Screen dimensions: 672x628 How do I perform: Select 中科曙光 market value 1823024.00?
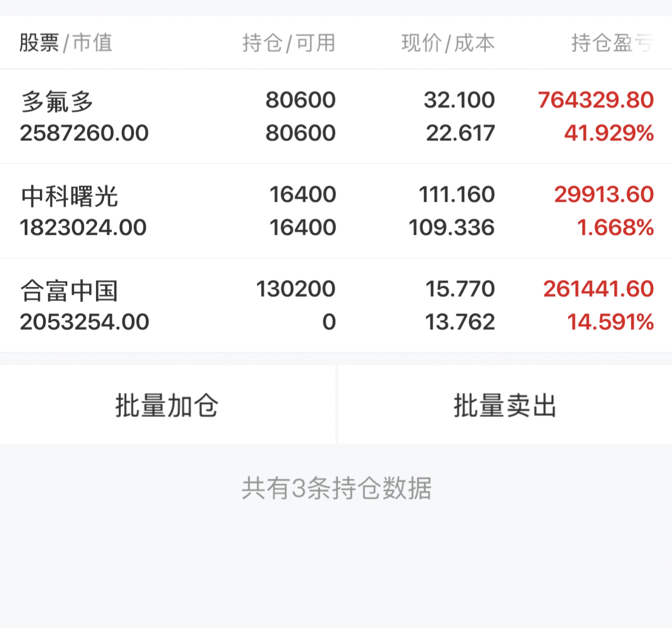83,228
